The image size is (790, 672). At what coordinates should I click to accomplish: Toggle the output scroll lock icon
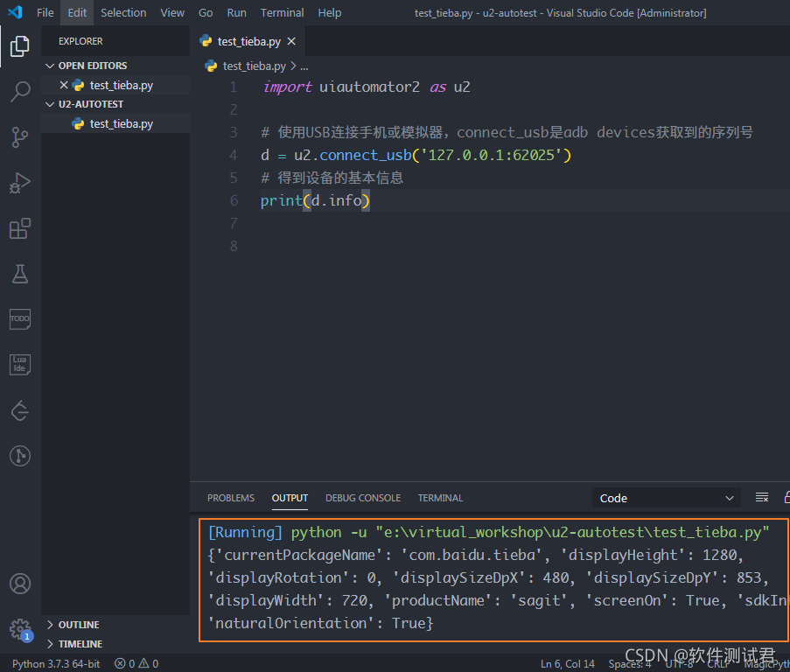787,498
